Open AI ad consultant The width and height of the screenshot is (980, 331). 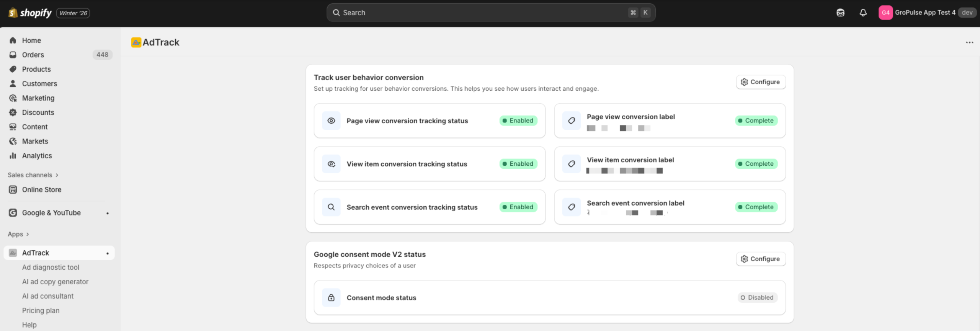point(47,296)
